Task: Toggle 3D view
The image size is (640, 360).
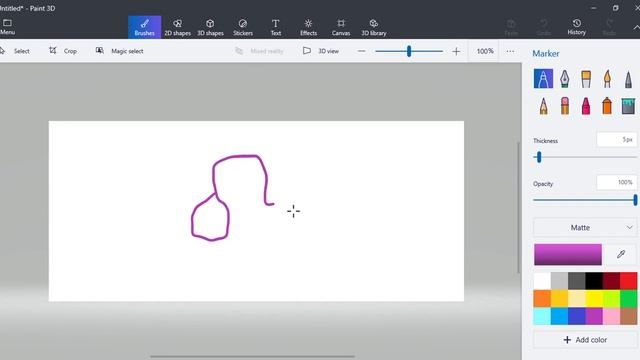Action: tap(321, 51)
